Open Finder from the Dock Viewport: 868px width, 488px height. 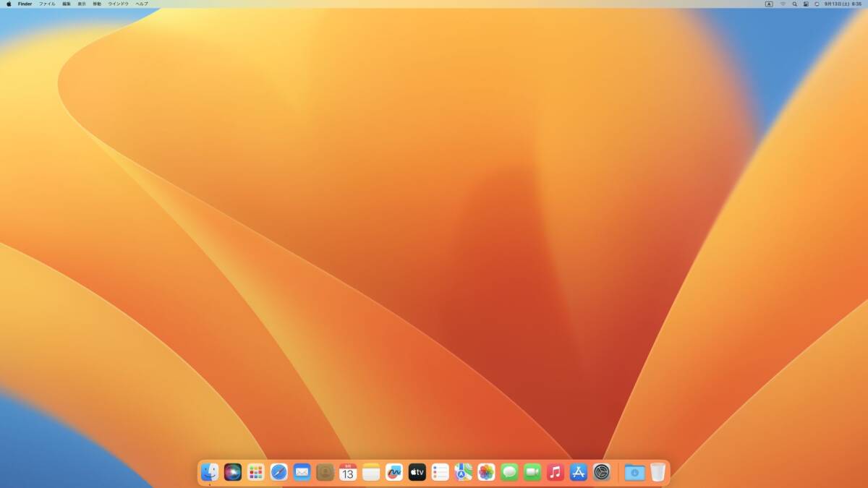point(210,473)
